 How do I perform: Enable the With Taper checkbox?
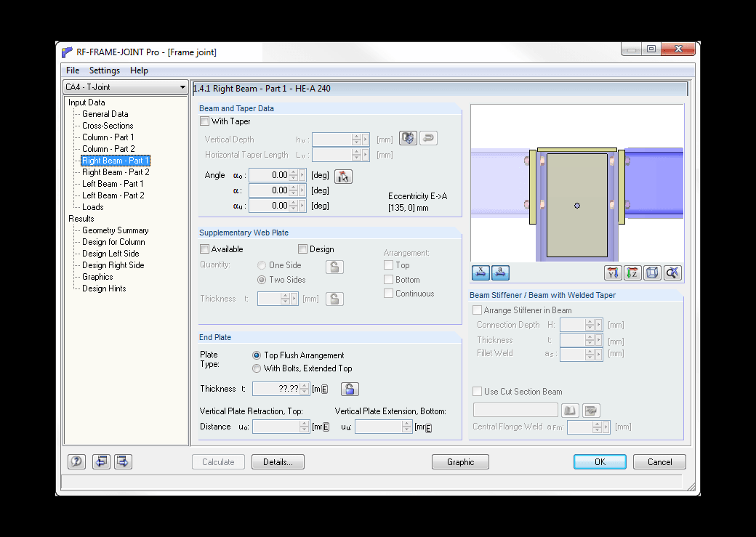pyautogui.click(x=205, y=121)
